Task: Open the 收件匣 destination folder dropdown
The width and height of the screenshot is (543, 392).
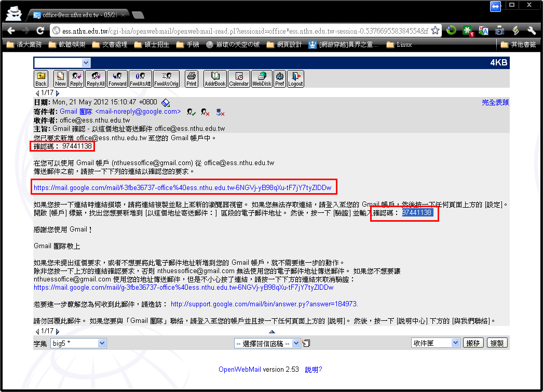Action: (436, 343)
